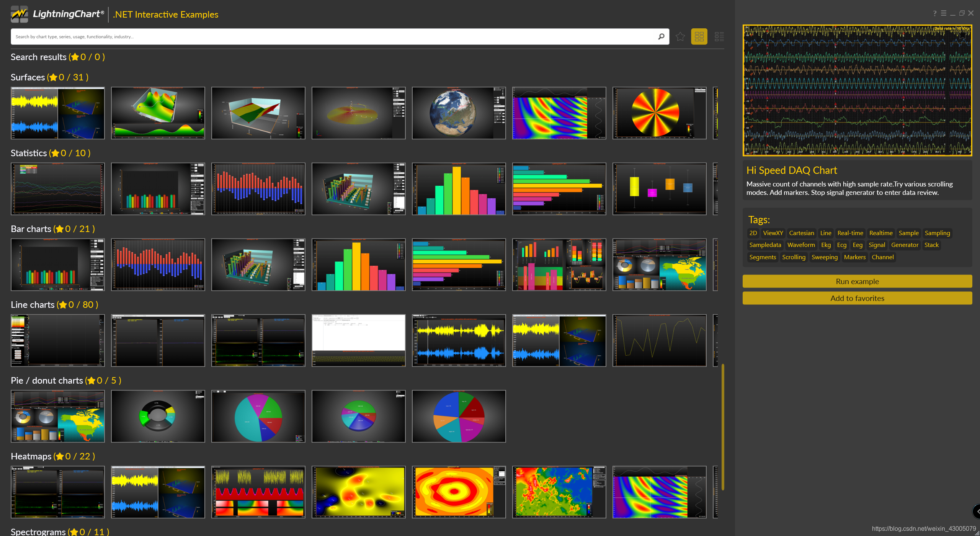Image resolution: width=980 pixels, height=536 pixels.
Task: Click the Sweeping tag
Action: pyautogui.click(x=825, y=257)
